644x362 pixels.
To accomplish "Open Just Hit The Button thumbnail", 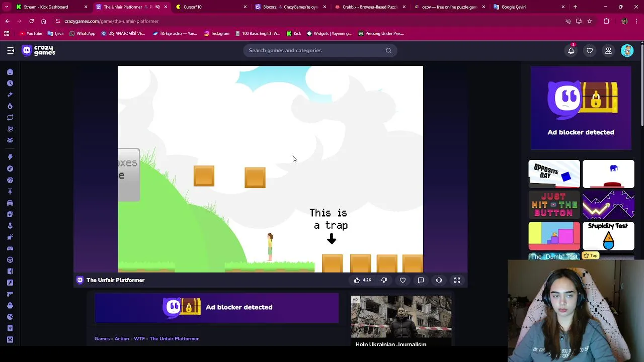I will (x=554, y=205).
